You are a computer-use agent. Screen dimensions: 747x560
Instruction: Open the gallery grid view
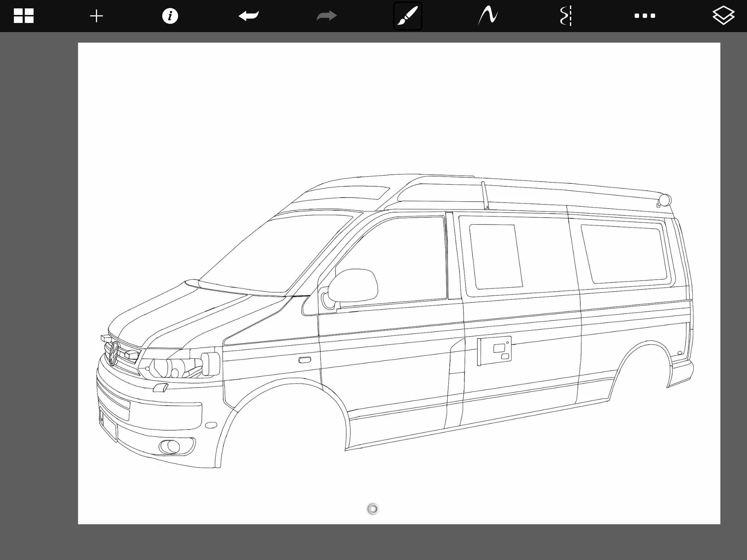pyautogui.click(x=24, y=16)
